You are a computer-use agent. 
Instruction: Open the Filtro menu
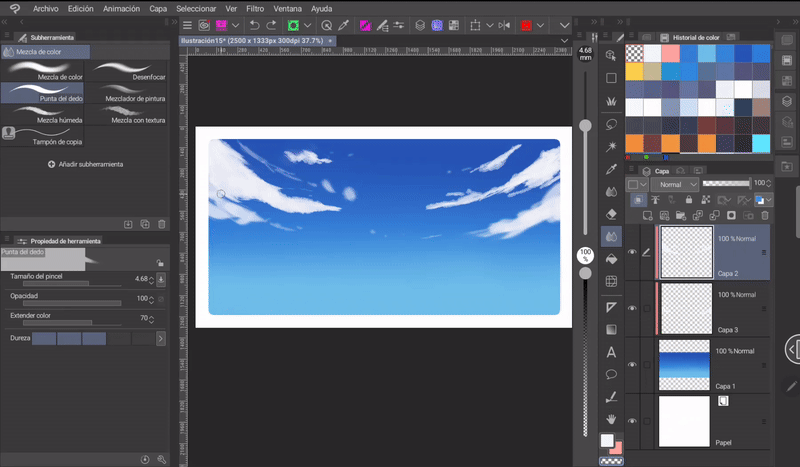coord(255,9)
